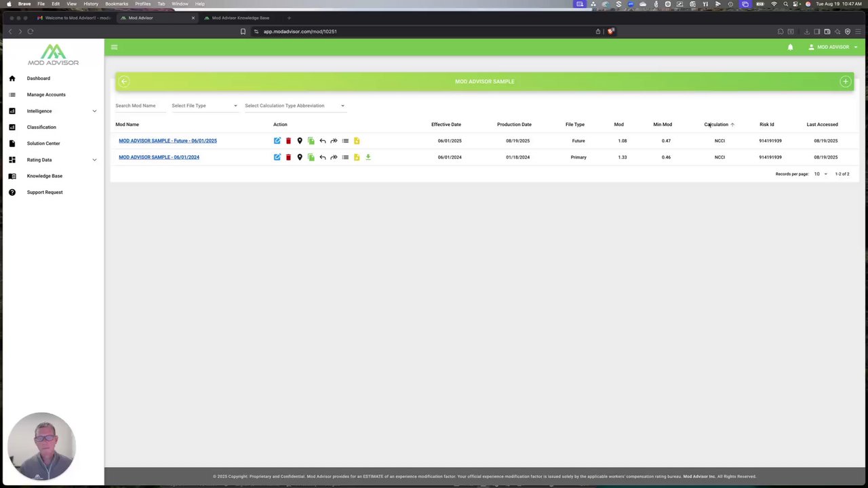Click the back arrow on the Mod Advisor Sample banner
The image size is (868, 488).
(x=124, y=81)
